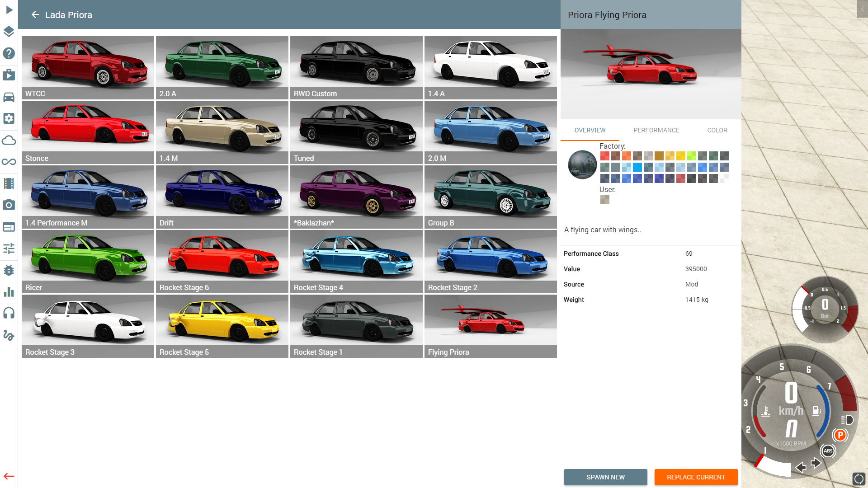Image resolution: width=868 pixels, height=488 pixels.
Task: Go back with the Lada Priora arrow
Action: click(x=35, y=15)
